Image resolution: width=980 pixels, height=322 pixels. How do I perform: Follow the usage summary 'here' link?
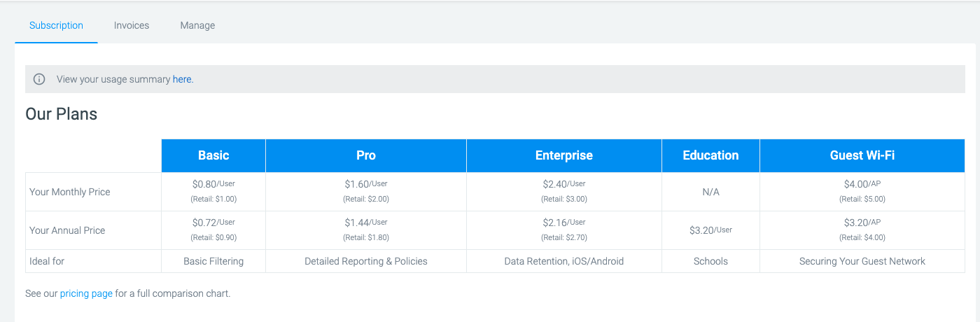[182, 80]
